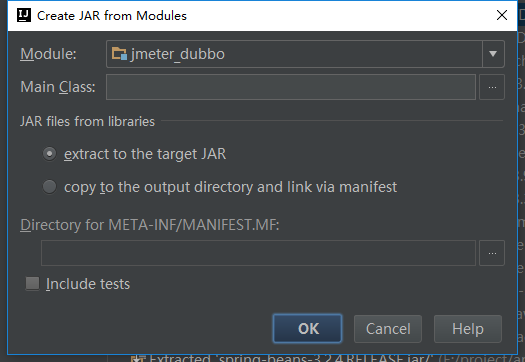Cancel the JAR creation dialog

[x=388, y=329]
